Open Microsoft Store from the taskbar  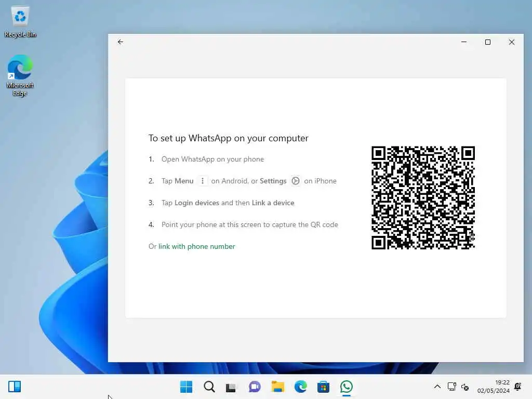coord(323,387)
